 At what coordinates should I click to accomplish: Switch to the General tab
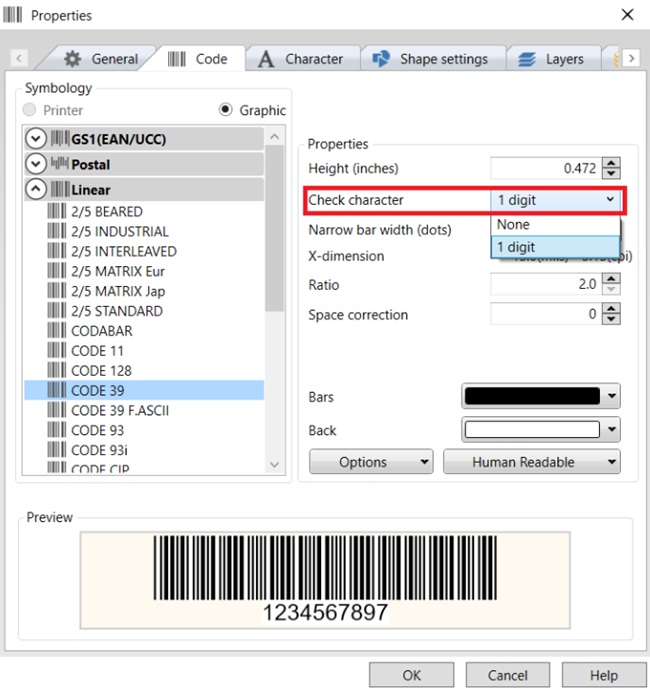(x=101, y=59)
